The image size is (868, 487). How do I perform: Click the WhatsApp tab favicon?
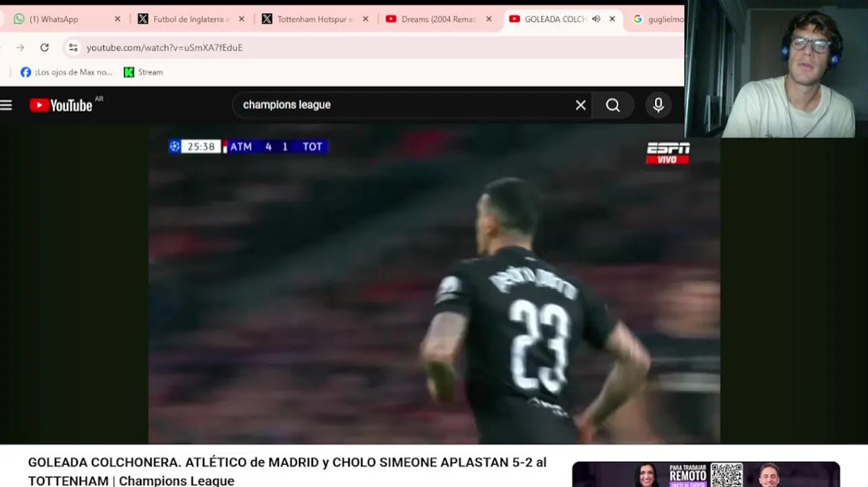coord(19,19)
